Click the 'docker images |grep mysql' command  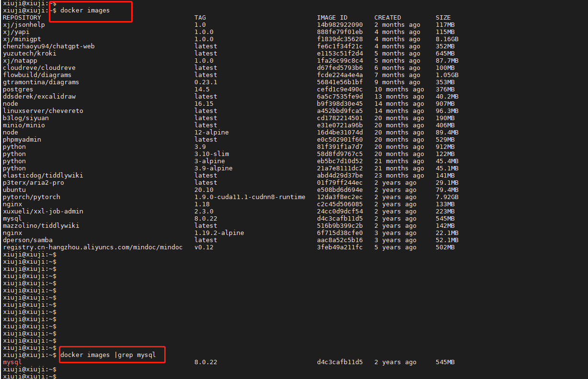[108, 355]
